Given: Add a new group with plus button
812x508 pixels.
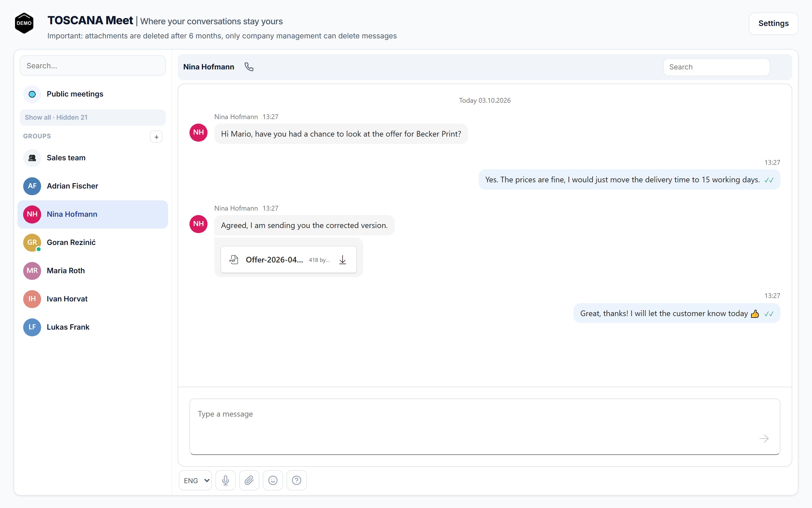Looking at the screenshot, I should [x=156, y=137].
